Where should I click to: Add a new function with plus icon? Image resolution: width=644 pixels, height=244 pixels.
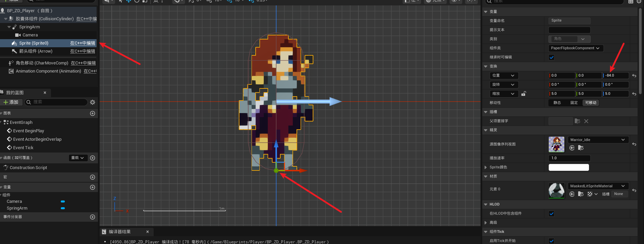(x=93, y=158)
